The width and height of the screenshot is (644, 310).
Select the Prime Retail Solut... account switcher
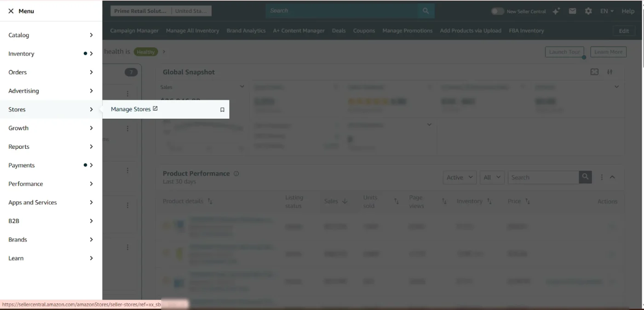tap(161, 11)
